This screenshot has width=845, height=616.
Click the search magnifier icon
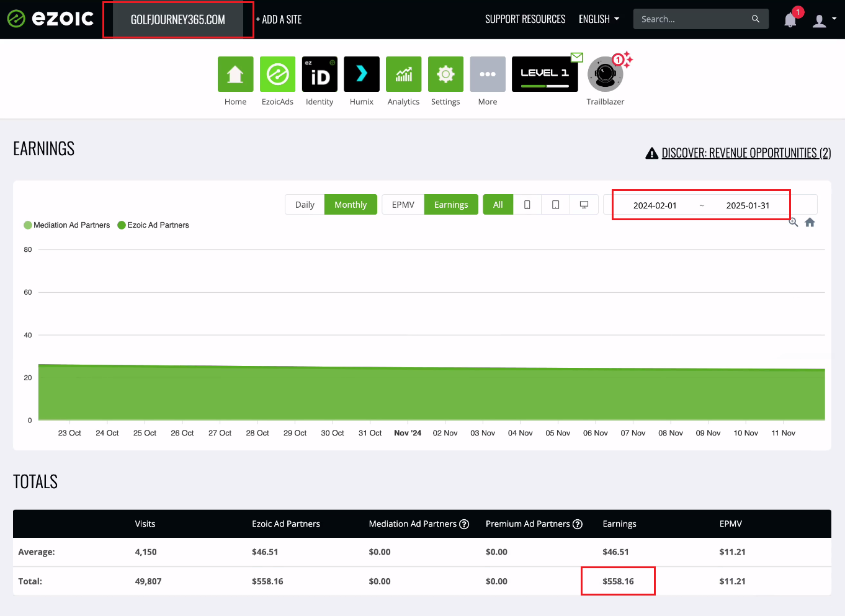click(x=756, y=19)
